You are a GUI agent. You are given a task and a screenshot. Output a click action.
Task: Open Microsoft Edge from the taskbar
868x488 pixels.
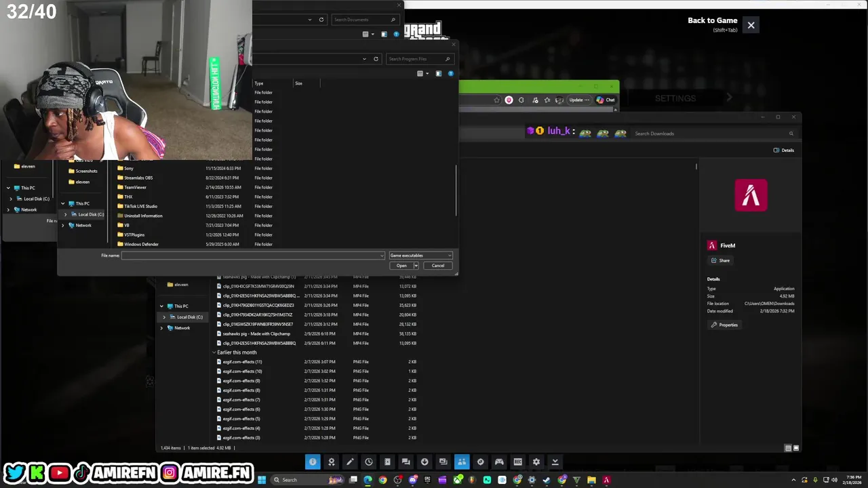point(368,480)
